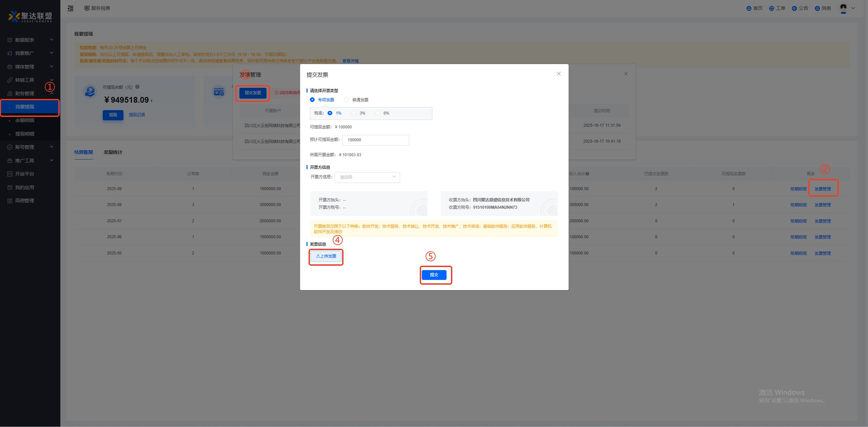Viewport: 868px width, 427px height.
Task: Open the 消息 messages icon
Action: point(817,8)
